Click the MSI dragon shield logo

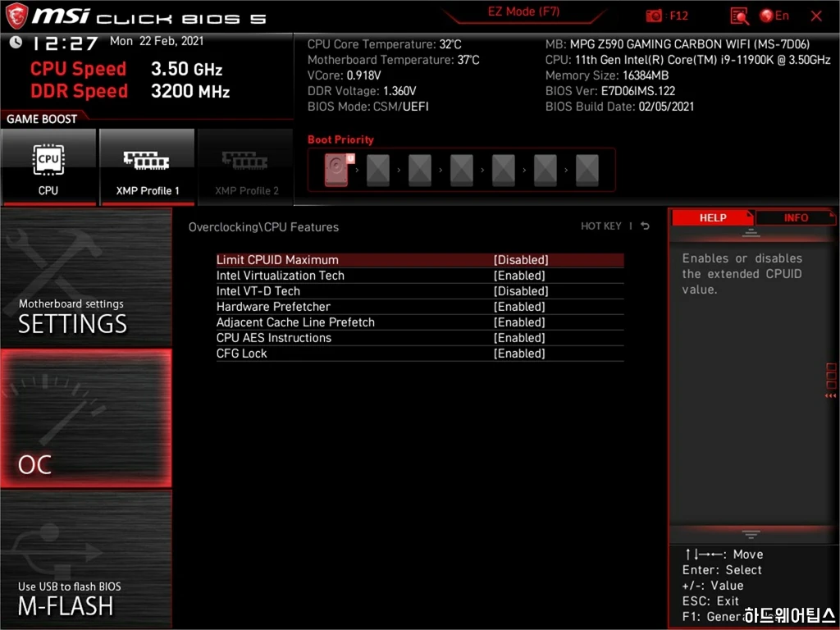(x=16, y=16)
